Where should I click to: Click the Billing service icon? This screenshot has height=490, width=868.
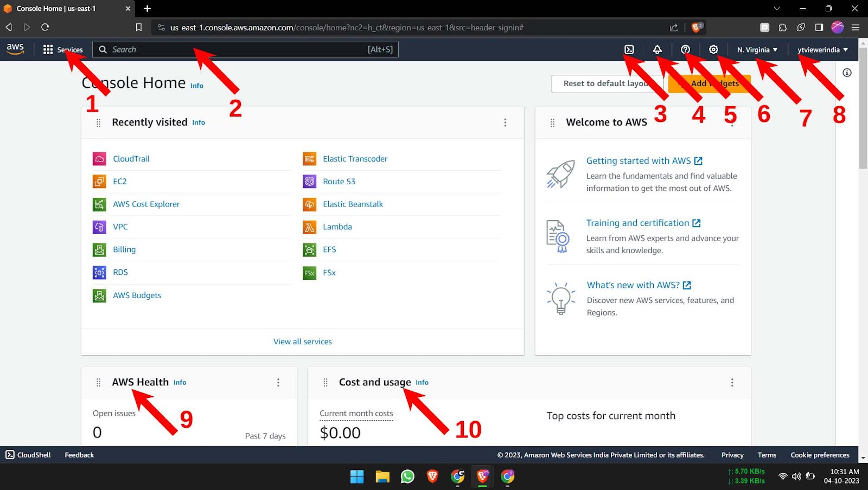click(99, 250)
